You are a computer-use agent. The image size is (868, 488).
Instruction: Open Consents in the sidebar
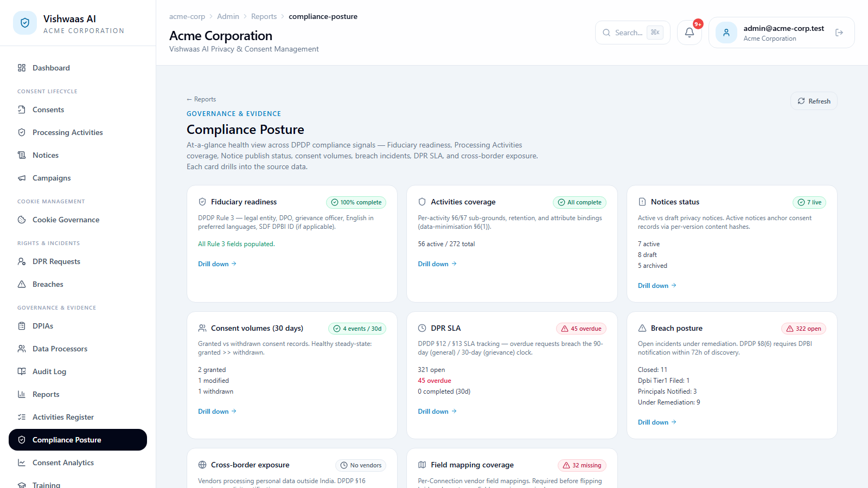[78, 110]
